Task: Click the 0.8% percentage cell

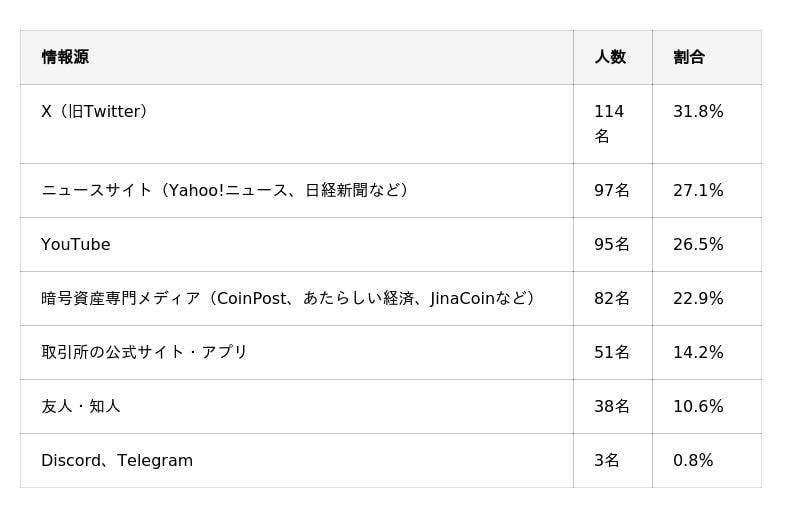Action: pyautogui.click(x=693, y=460)
